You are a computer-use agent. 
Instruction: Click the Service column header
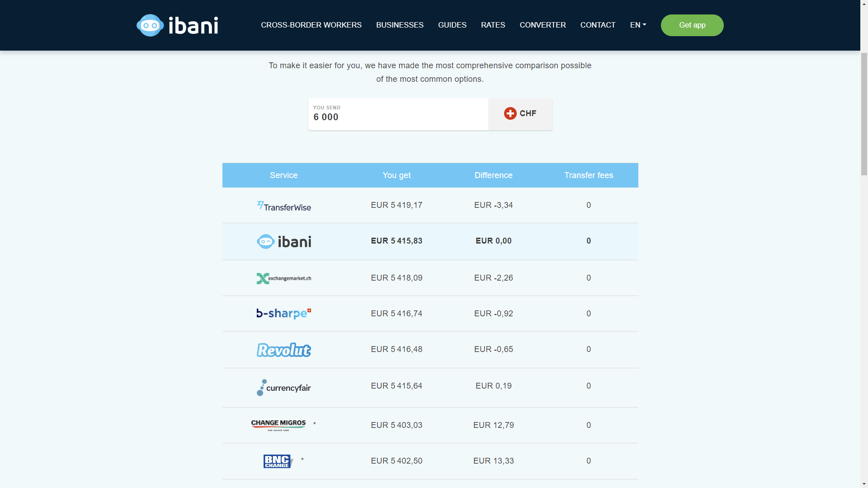(x=283, y=175)
